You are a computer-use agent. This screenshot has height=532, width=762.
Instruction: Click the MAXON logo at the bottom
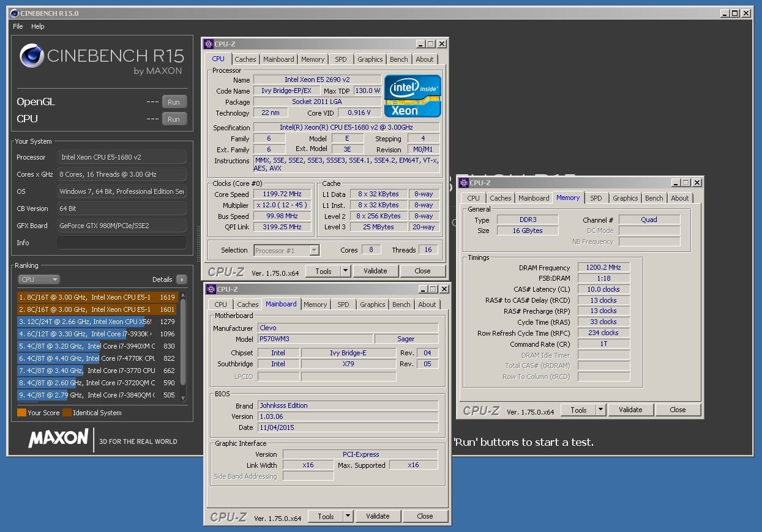pyautogui.click(x=58, y=438)
